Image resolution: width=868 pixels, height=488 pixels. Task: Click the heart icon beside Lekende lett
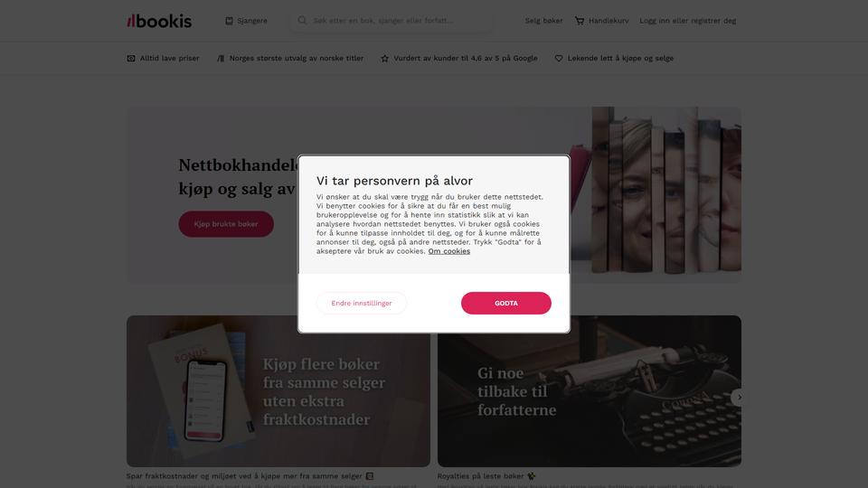559,58
